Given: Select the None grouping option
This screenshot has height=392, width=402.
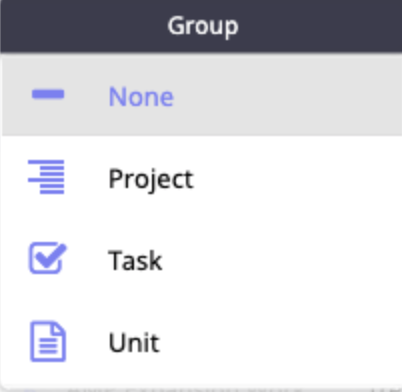Looking at the screenshot, I should tap(202, 95).
